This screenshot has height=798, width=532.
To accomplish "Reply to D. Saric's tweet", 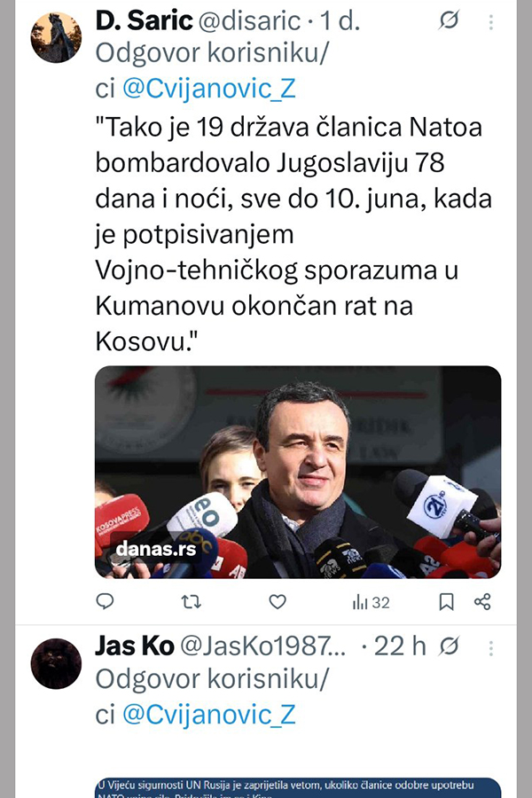I will click(105, 601).
